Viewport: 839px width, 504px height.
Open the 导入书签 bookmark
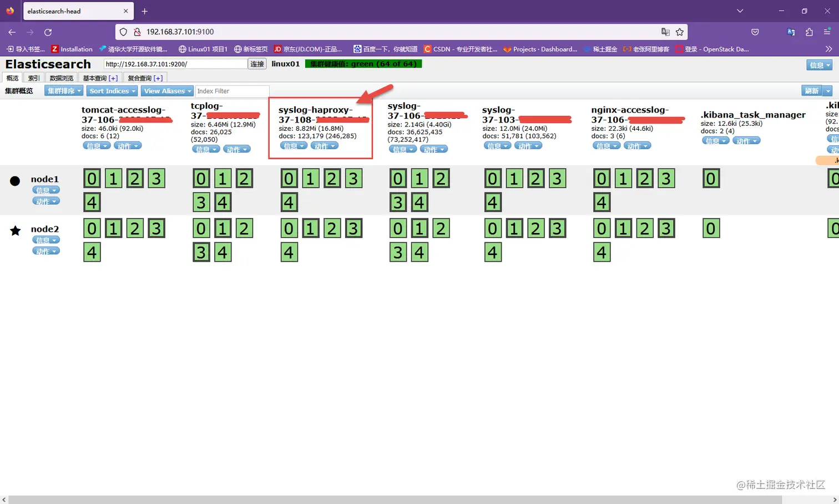[26, 49]
